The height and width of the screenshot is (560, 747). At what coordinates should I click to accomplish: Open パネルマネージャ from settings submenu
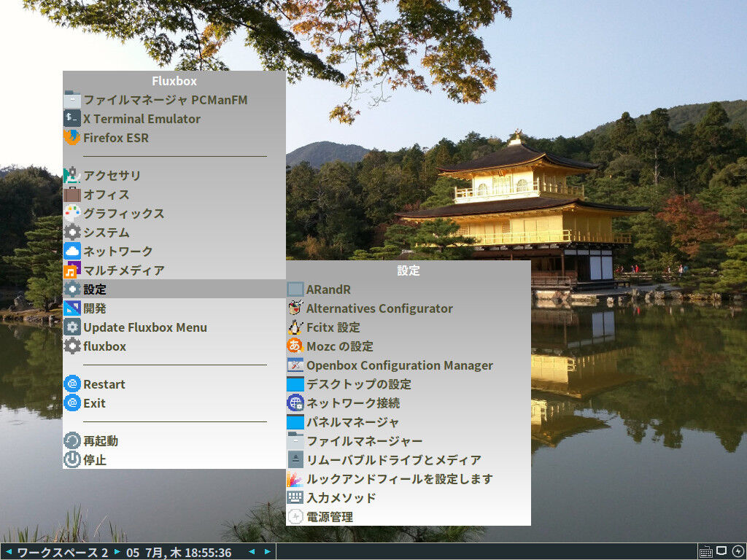click(409, 422)
